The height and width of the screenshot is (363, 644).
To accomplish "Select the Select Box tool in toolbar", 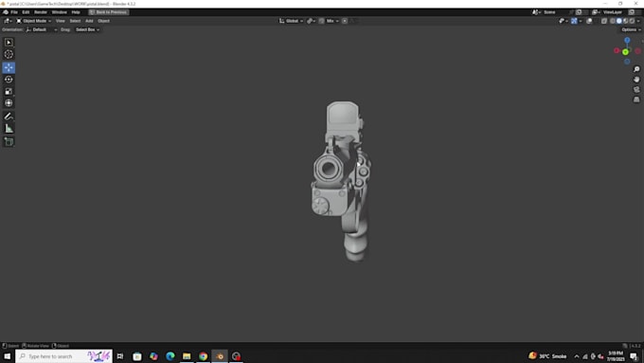I will [9, 43].
